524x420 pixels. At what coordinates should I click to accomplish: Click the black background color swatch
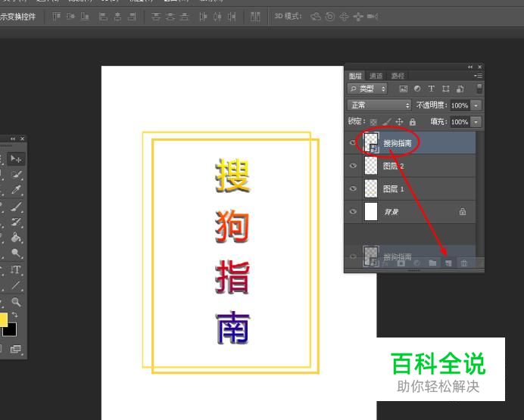11,331
